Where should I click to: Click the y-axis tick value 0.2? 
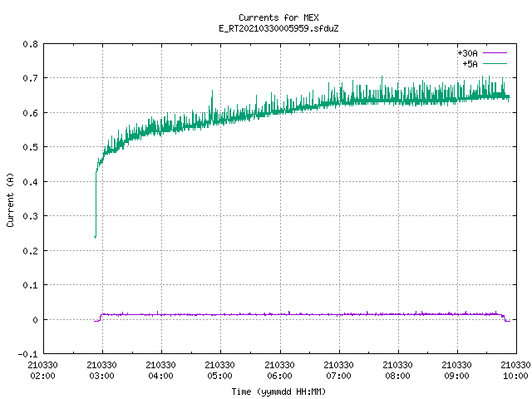pos(31,251)
